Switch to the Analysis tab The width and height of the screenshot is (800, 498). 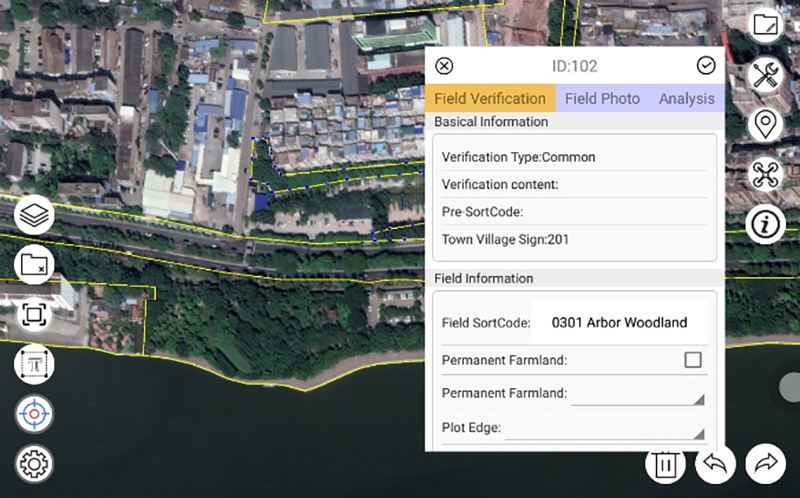(687, 98)
